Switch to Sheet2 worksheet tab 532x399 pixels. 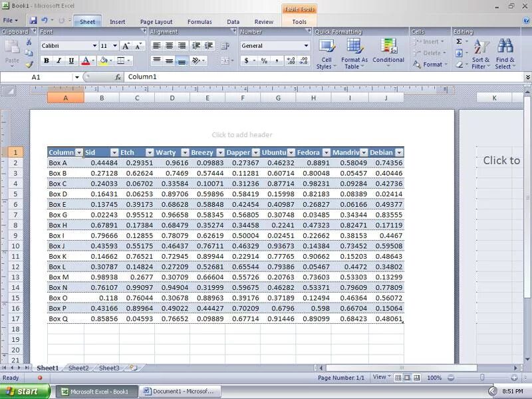point(78,368)
